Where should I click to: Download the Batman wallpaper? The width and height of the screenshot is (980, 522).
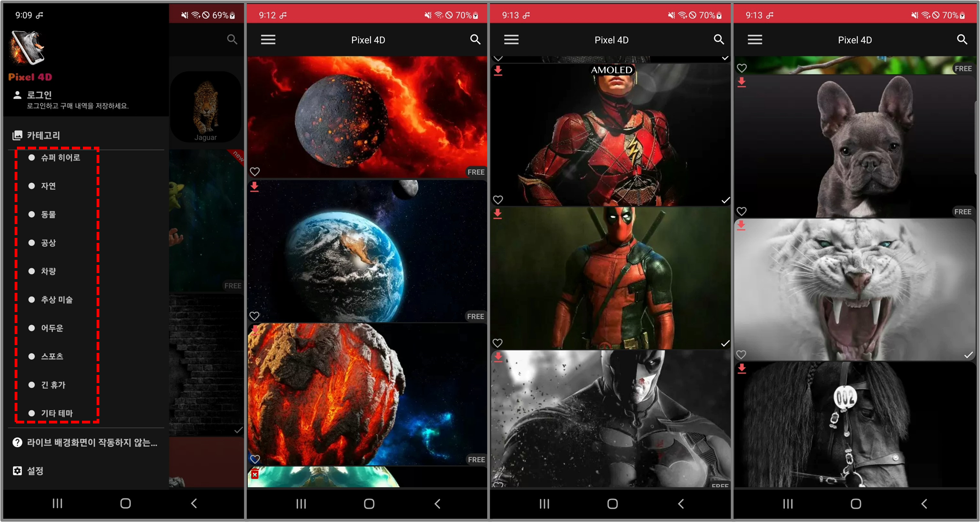click(498, 357)
